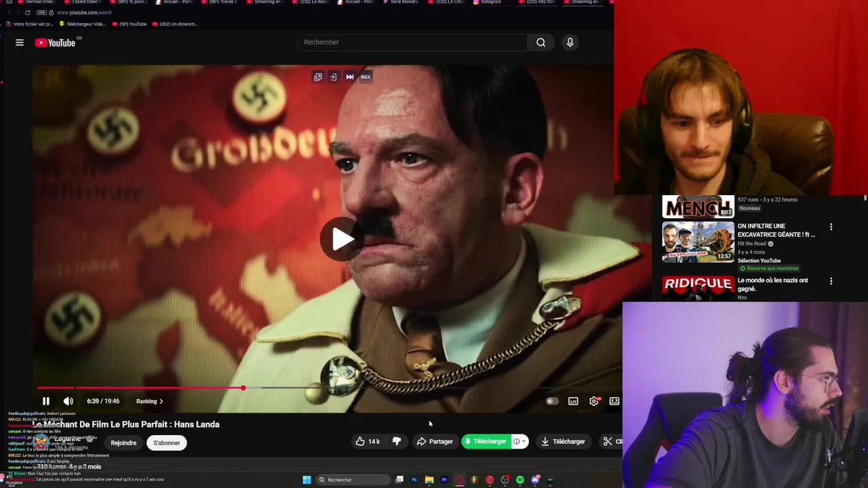Focus the Rechercher YouTube search field
The height and width of the screenshot is (488, 868).
(x=412, y=42)
